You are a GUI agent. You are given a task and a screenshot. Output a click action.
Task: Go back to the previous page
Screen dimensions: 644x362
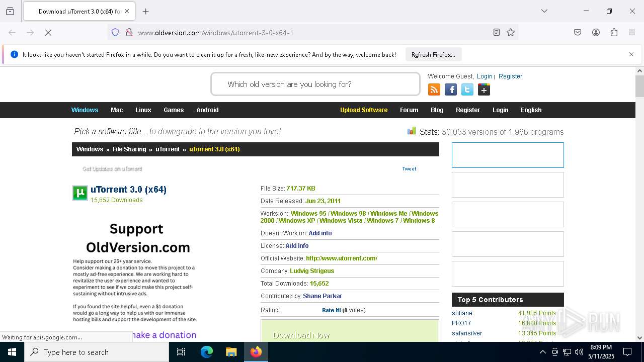pyautogui.click(x=12, y=33)
